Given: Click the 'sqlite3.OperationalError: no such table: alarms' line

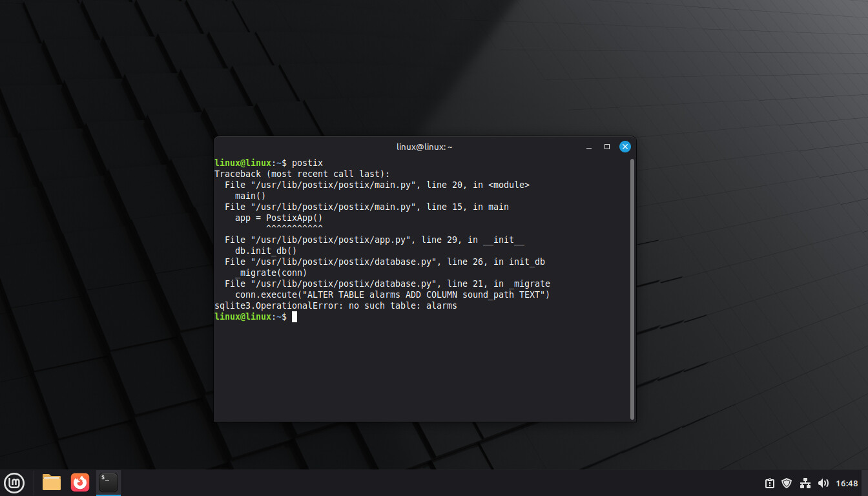Looking at the screenshot, I should [336, 305].
